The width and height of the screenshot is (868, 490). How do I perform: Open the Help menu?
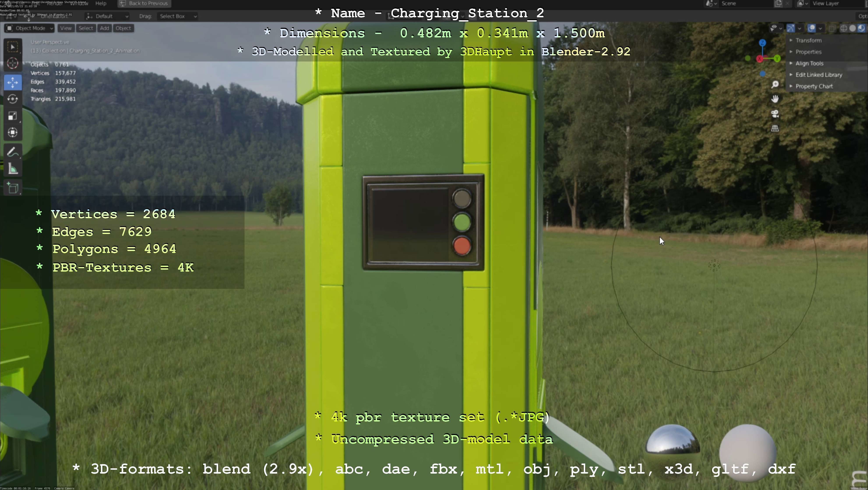point(101,3)
